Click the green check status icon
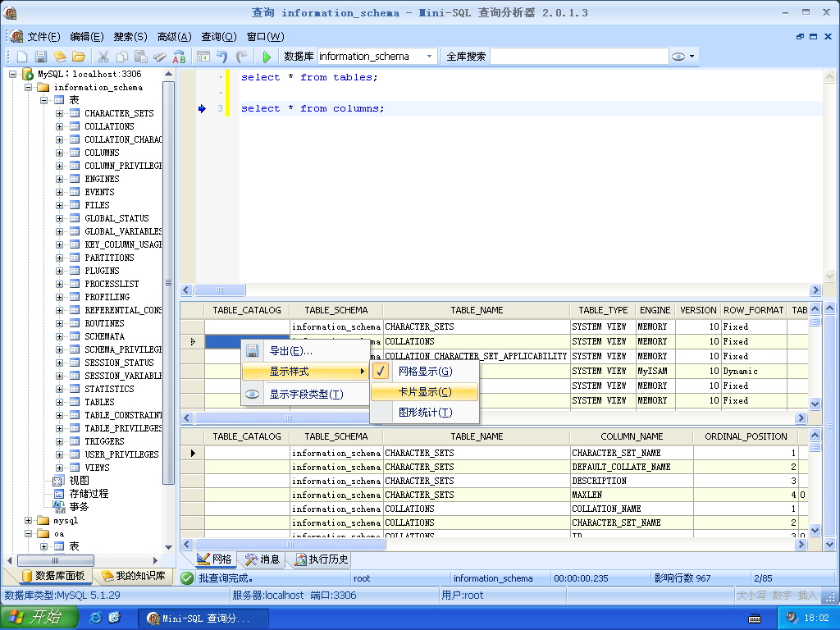The width and height of the screenshot is (840, 630). coord(187,578)
